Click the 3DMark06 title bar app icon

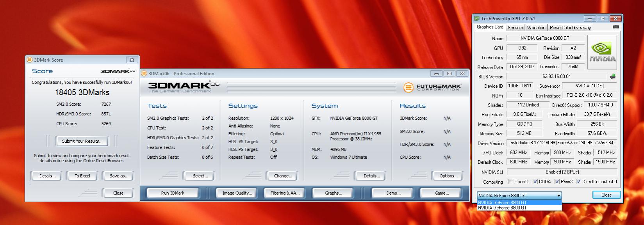click(x=144, y=73)
